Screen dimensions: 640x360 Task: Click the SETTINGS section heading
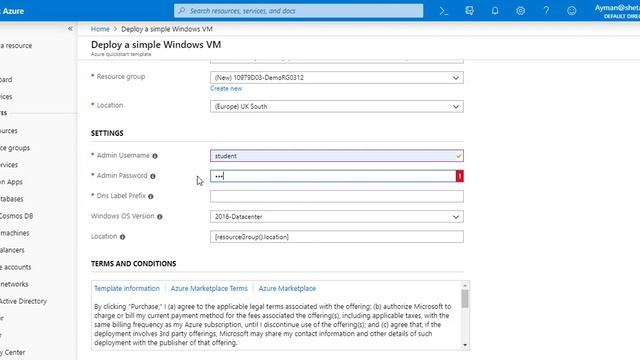point(107,133)
